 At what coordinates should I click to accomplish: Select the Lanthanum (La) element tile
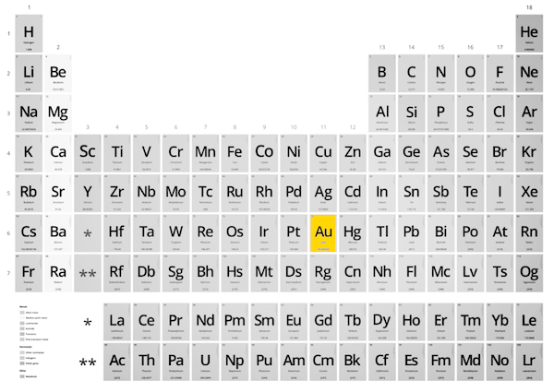[117, 323]
